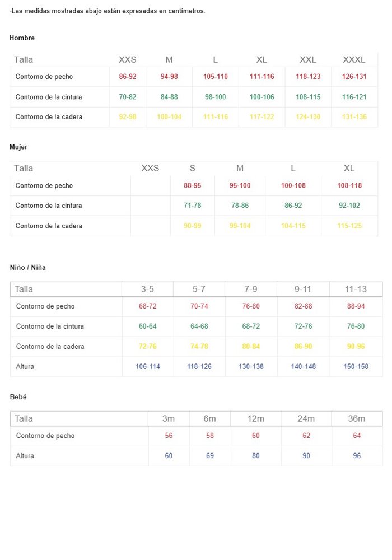Select women's waist measurement 71-78
Image resolution: width=392 pixels, height=560 pixels.
pos(193,206)
